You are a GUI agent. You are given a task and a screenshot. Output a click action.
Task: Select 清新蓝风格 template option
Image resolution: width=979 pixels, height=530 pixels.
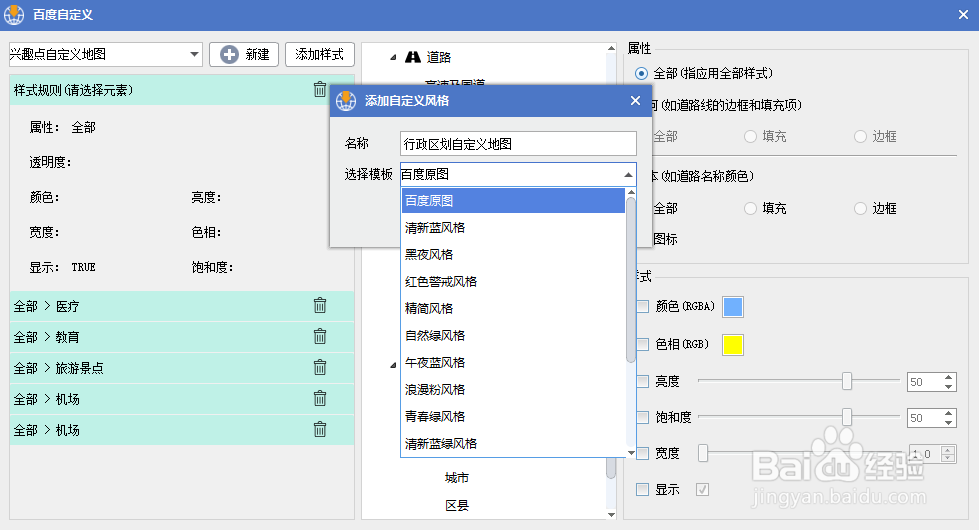(513, 228)
